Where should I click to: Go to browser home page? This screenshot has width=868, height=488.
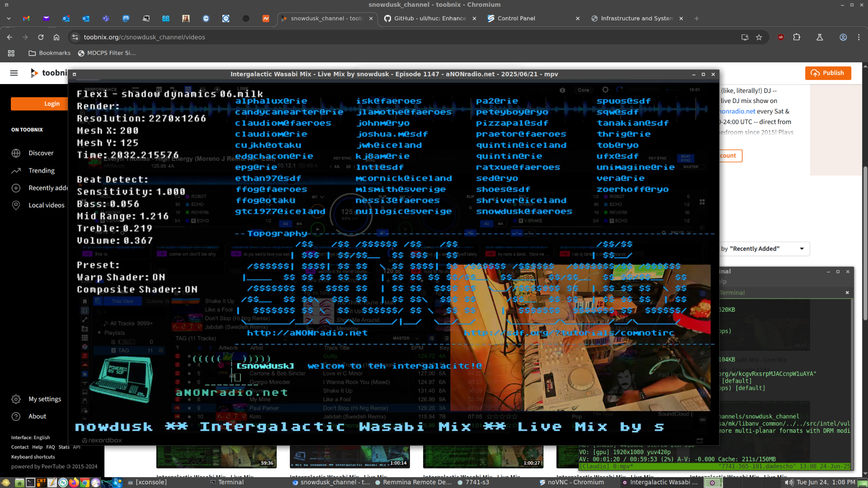click(x=56, y=37)
